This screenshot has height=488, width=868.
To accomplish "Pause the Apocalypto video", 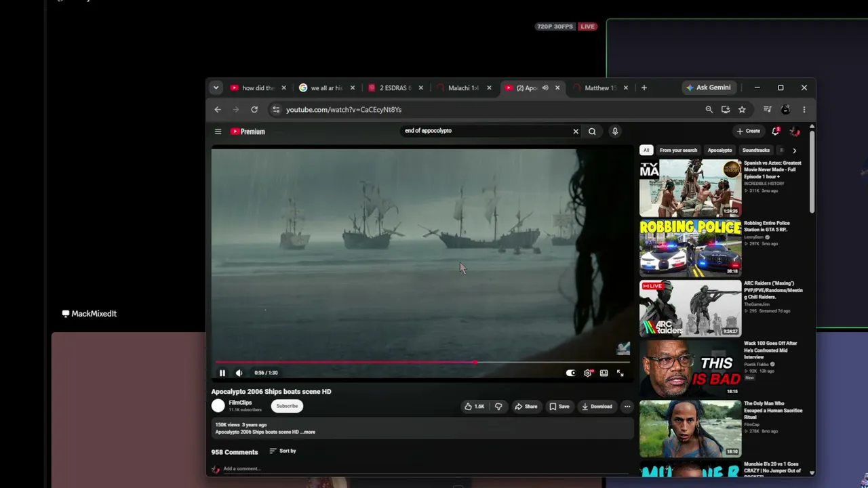I will pyautogui.click(x=222, y=373).
